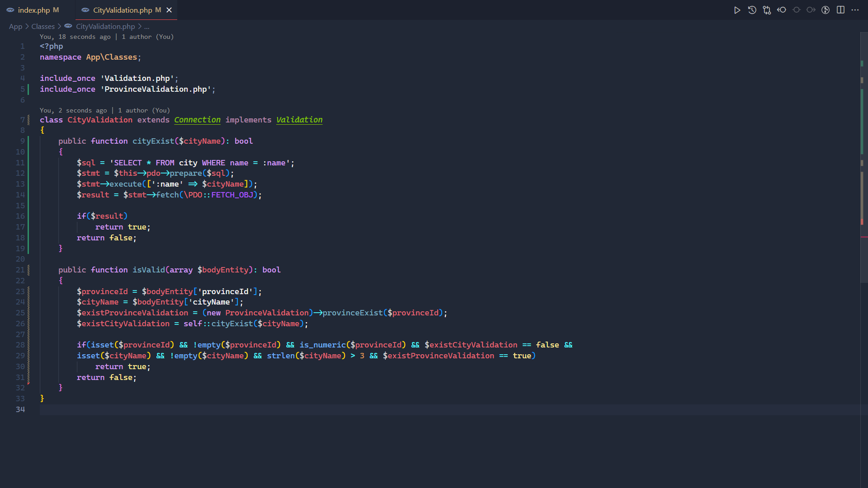The width and height of the screenshot is (868, 488).
Task: Click the CityValidation class name
Action: point(100,120)
